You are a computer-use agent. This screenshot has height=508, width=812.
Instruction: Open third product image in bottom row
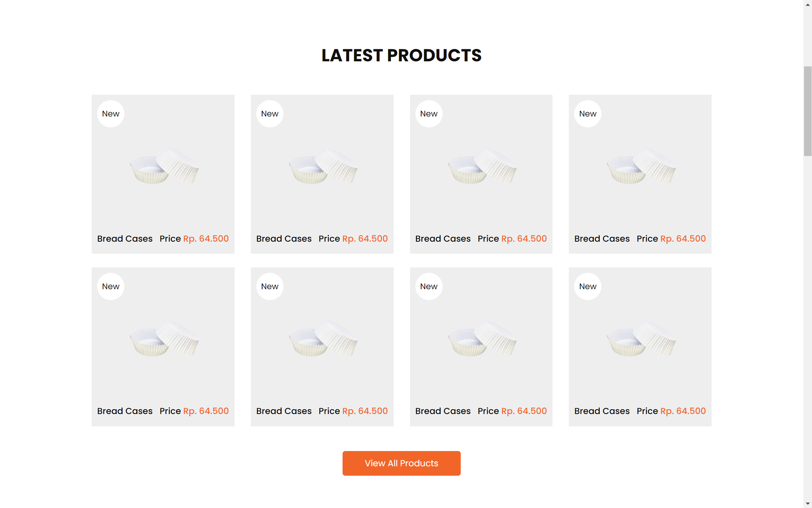[x=482, y=339]
